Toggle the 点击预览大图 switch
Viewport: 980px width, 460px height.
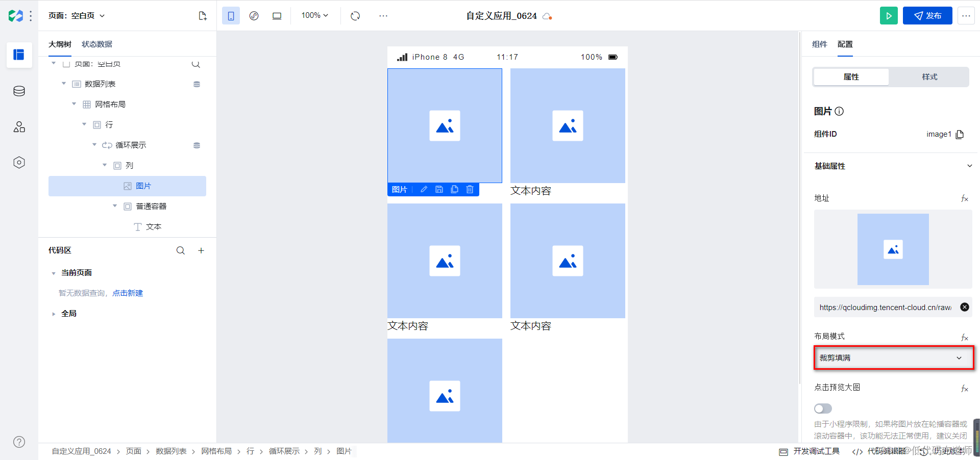point(823,408)
